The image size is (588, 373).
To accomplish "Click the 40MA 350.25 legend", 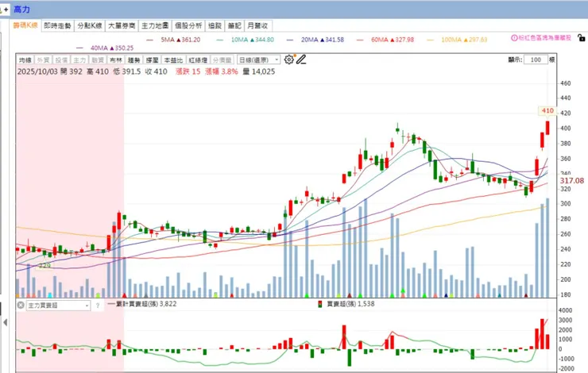I will (105, 48).
